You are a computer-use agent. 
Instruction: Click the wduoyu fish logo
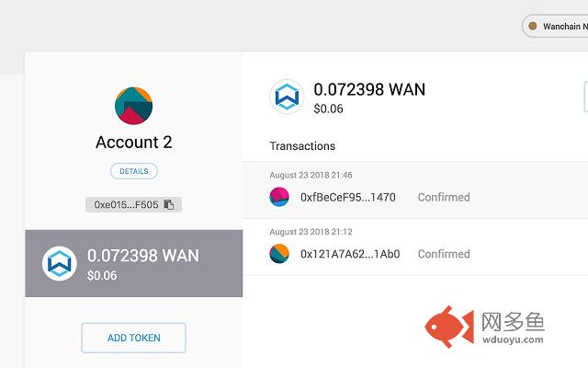tap(449, 327)
